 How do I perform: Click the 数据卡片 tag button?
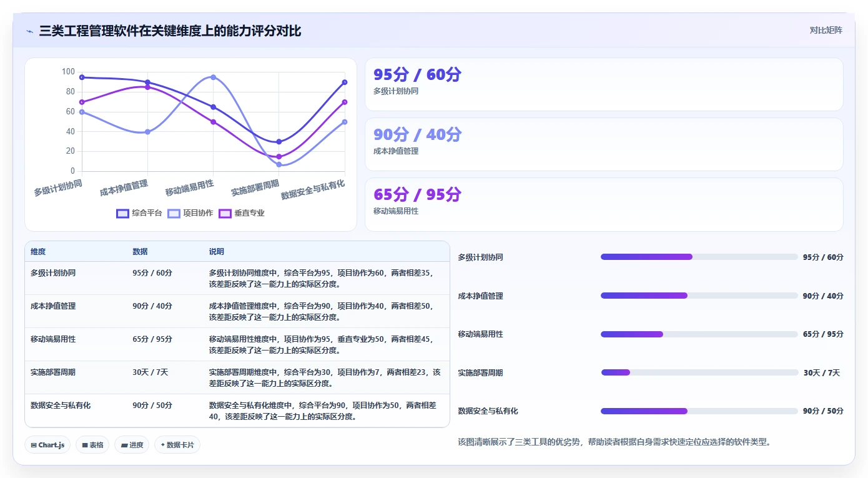pos(177,445)
